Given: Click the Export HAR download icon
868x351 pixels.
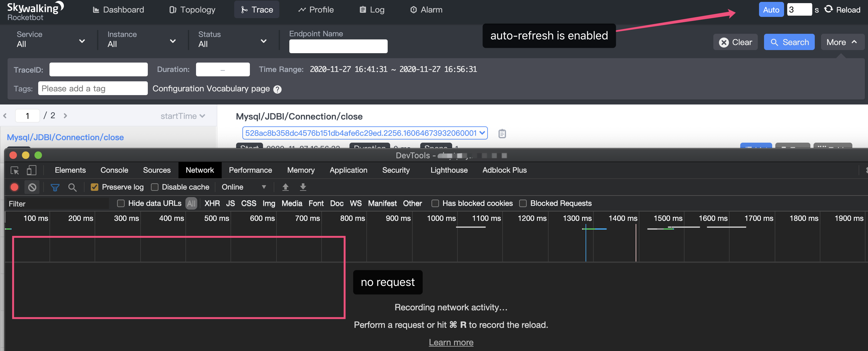Looking at the screenshot, I should click(x=303, y=187).
